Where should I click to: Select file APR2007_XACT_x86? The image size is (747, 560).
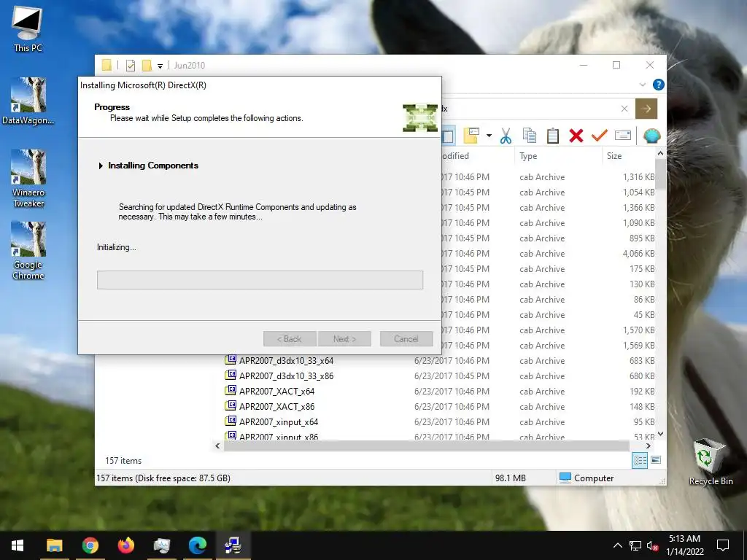tap(276, 406)
